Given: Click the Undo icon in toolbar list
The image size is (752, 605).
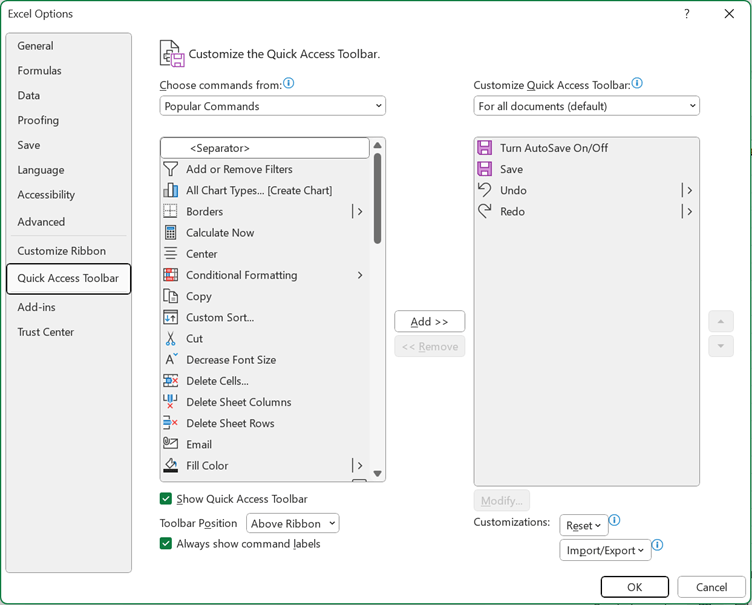Looking at the screenshot, I should coord(485,190).
